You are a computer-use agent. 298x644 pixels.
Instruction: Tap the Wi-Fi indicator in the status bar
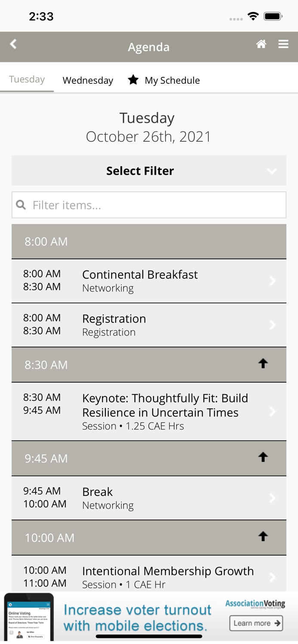(253, 15)
